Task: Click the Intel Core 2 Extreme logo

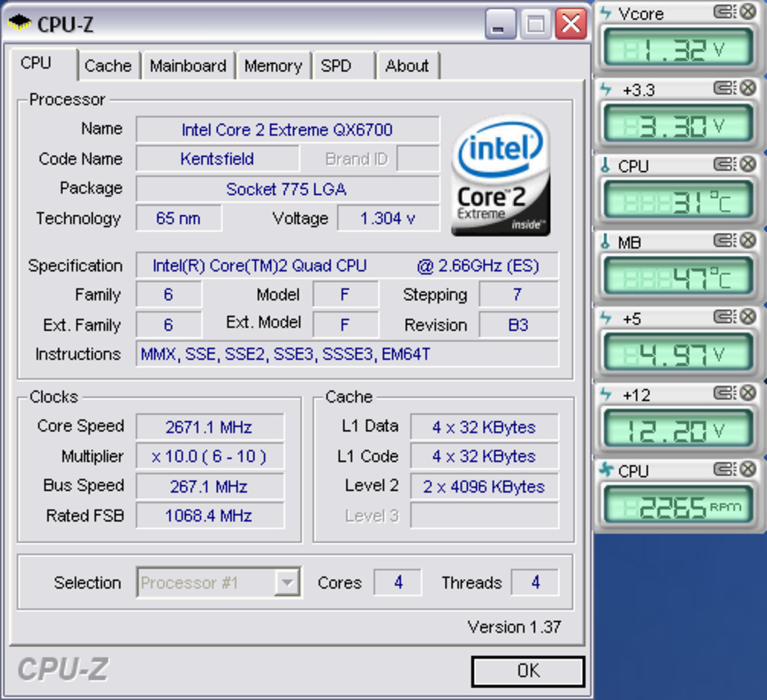Action: pyautogui.click(x=501, y=176)
